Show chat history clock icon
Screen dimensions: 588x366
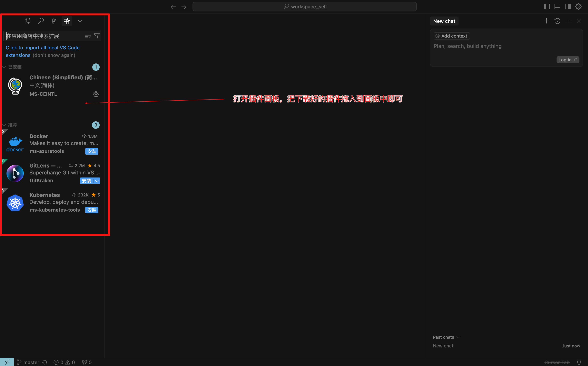coord(557,21)
